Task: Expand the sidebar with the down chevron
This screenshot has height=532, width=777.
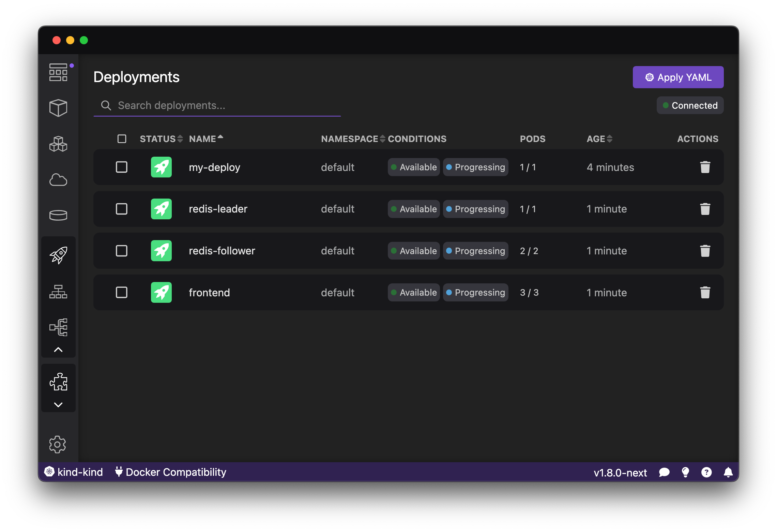Action: point(58,405)
